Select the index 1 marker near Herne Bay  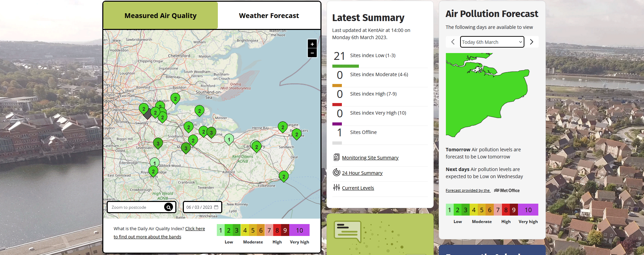(x=229, y=139)
